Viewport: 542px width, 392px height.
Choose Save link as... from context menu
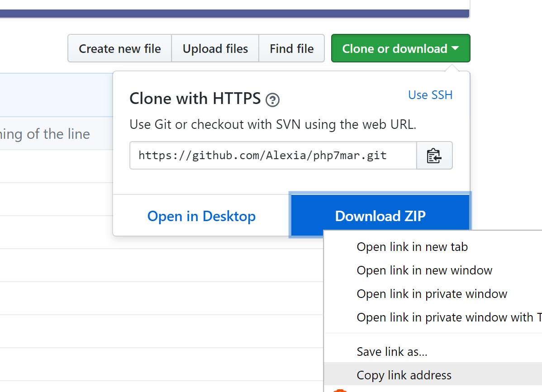click(x=392, y=352)
